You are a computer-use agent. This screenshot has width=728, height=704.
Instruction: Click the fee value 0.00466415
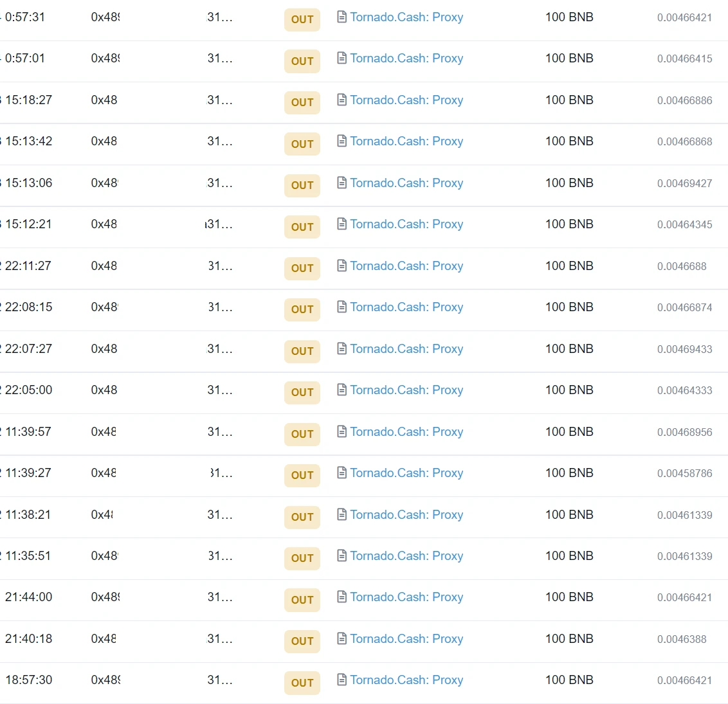click(684, 59)
